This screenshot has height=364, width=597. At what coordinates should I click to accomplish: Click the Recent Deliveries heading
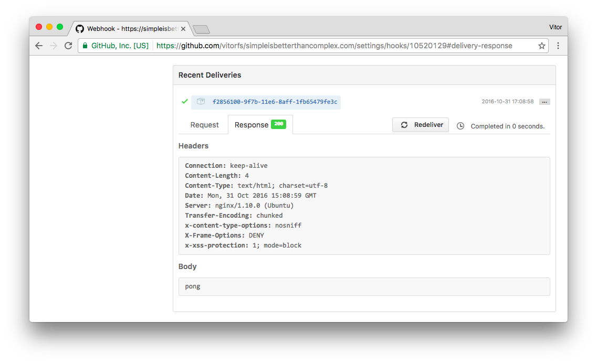210,75
